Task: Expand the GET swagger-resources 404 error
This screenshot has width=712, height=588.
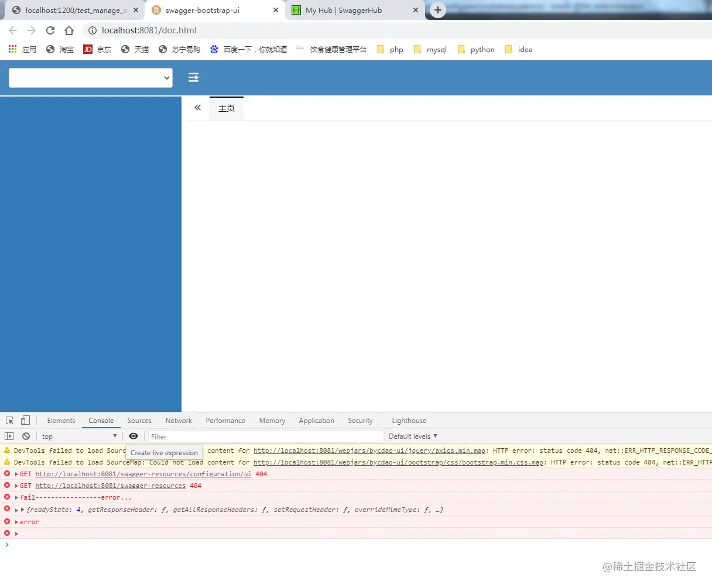Action: pyautogui.click(x=16, y=486)
